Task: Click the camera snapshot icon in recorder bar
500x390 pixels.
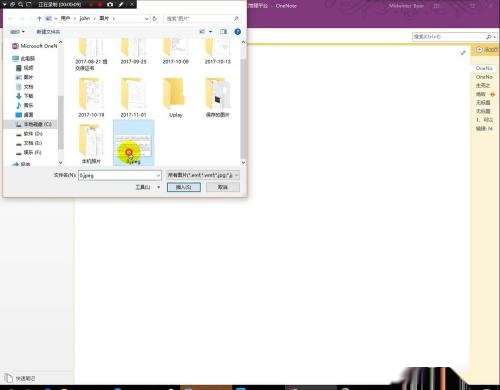Action: [110, 4]
